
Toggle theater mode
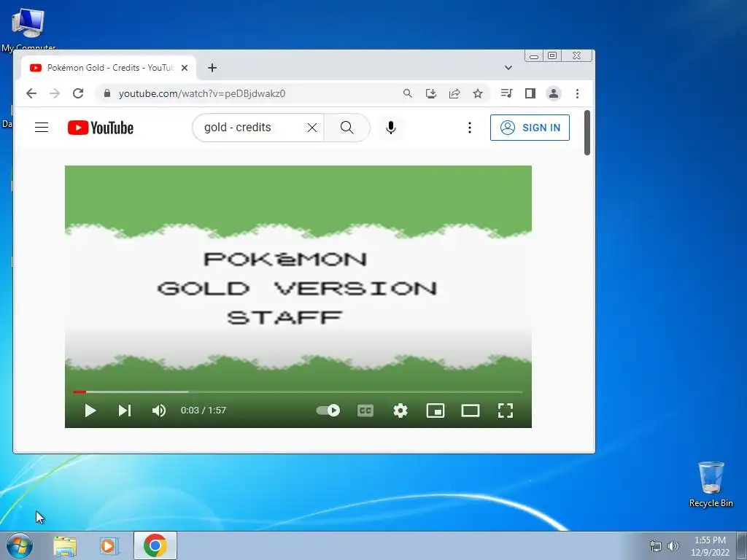tap(471, 411)
